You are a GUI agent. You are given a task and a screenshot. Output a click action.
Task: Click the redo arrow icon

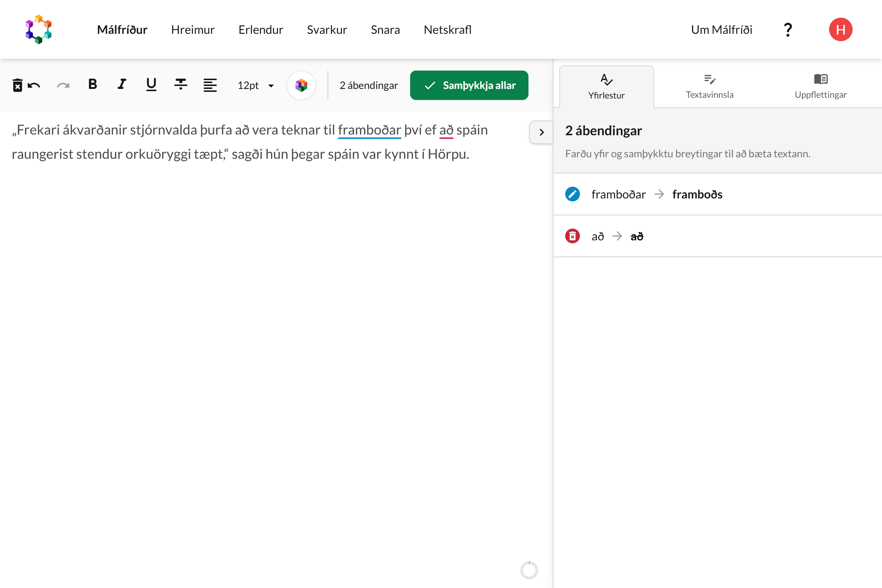coord(63,86)
